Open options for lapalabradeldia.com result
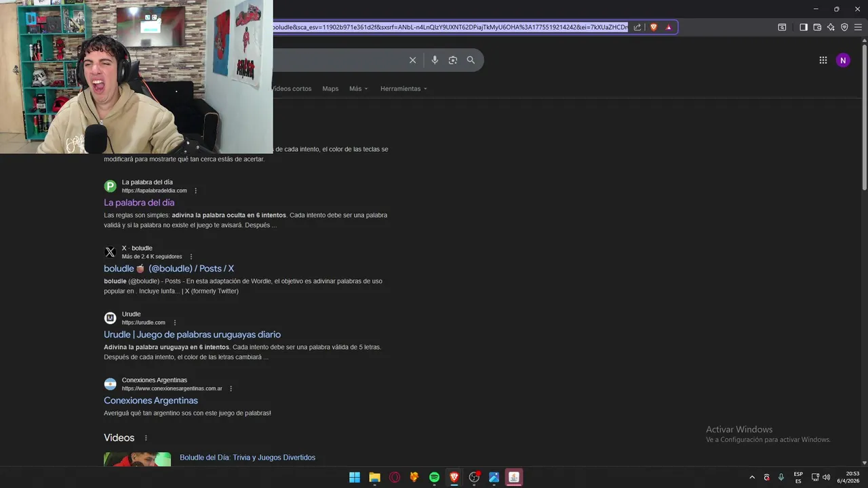 [x=196, y=191]
